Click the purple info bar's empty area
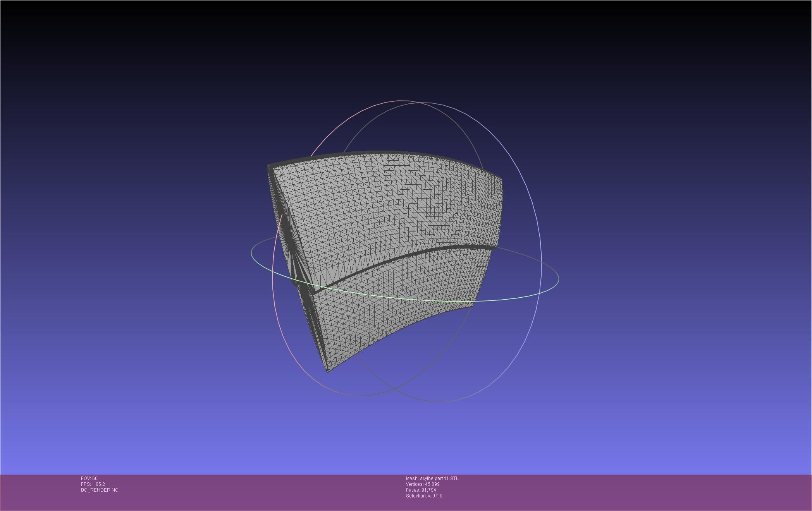 pos(620,492)
